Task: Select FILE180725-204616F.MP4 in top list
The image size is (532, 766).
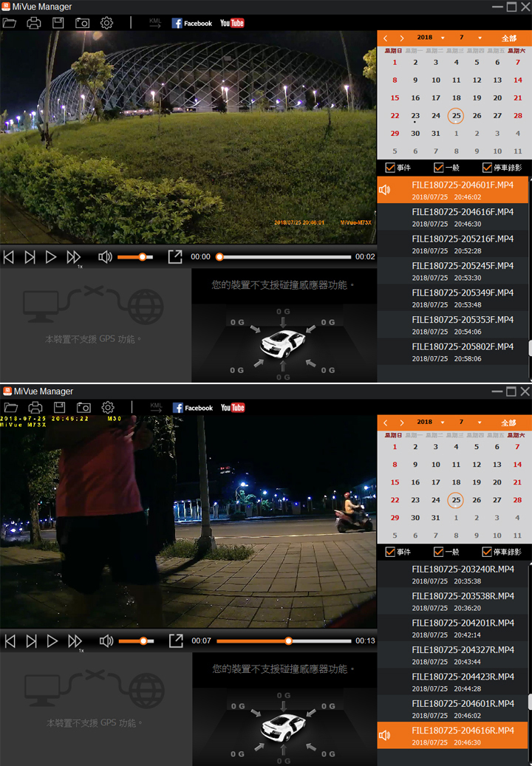Action: click(x=452, y=217)
